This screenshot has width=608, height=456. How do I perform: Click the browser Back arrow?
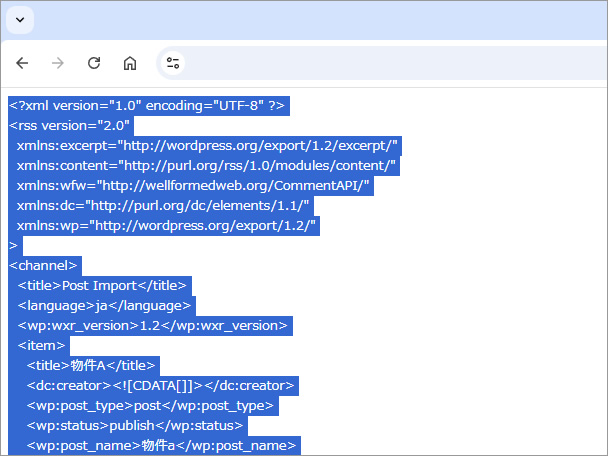(22, 63)
